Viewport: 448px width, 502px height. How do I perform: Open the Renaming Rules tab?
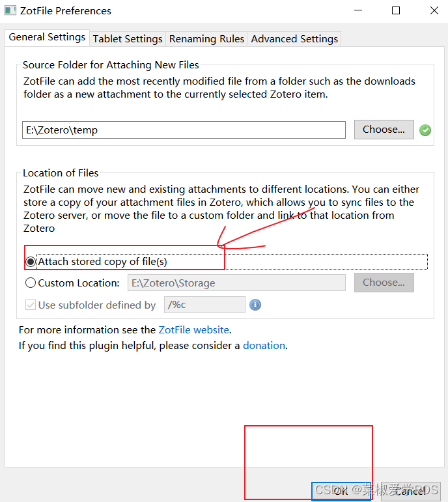point(206,38)
